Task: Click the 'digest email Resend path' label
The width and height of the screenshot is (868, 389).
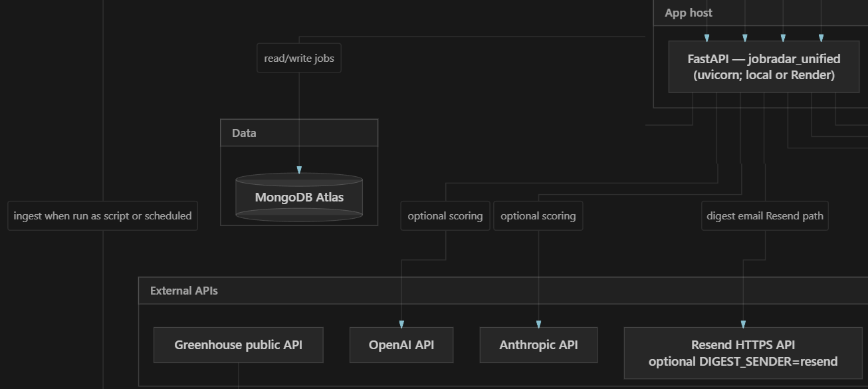Action: pyautogui.click(x=765, y=215)
